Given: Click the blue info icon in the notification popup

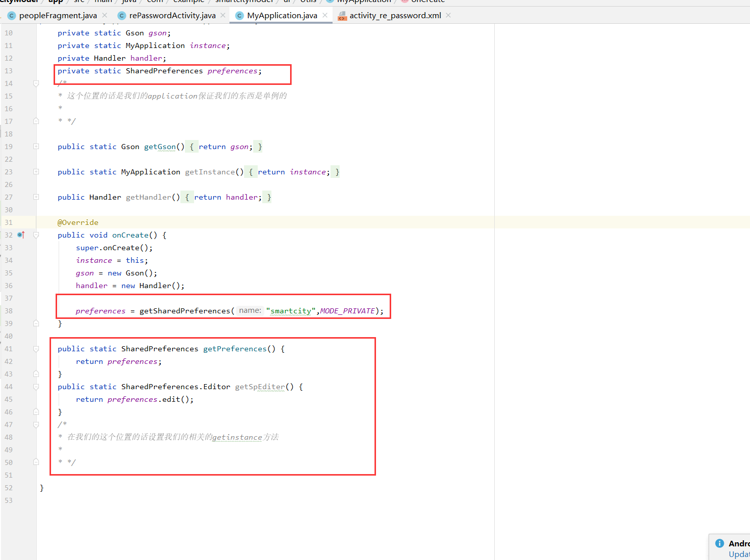Looking at the screenshot, I should (x=719, y=543).
